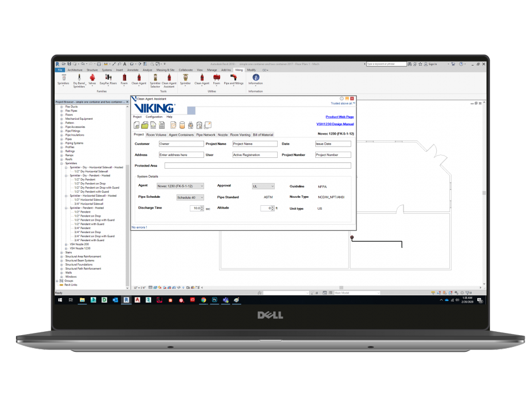Open File Explorer from the taskbar
532x399 pixels.
click(x=82, y=300)
